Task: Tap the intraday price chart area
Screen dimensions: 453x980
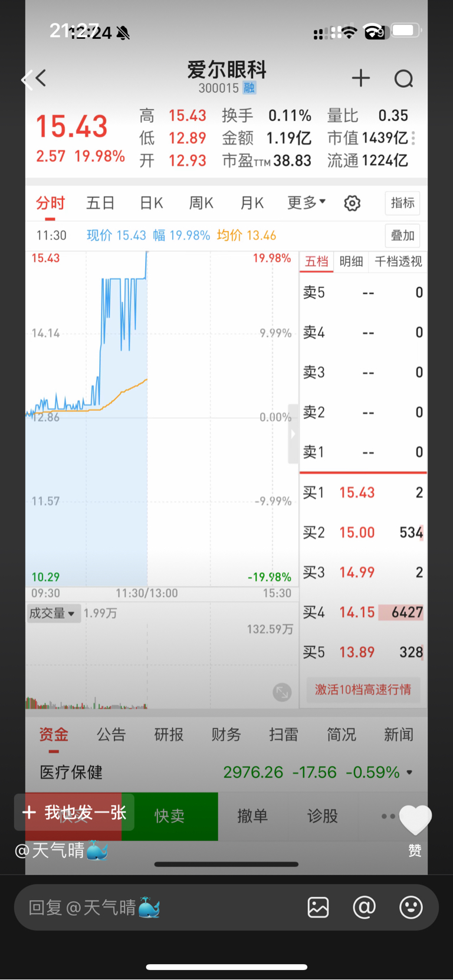Action: 162,418
